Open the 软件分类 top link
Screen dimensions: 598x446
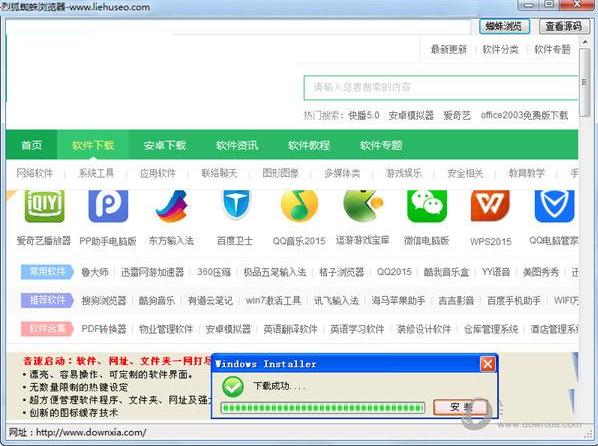click(500, 49)
